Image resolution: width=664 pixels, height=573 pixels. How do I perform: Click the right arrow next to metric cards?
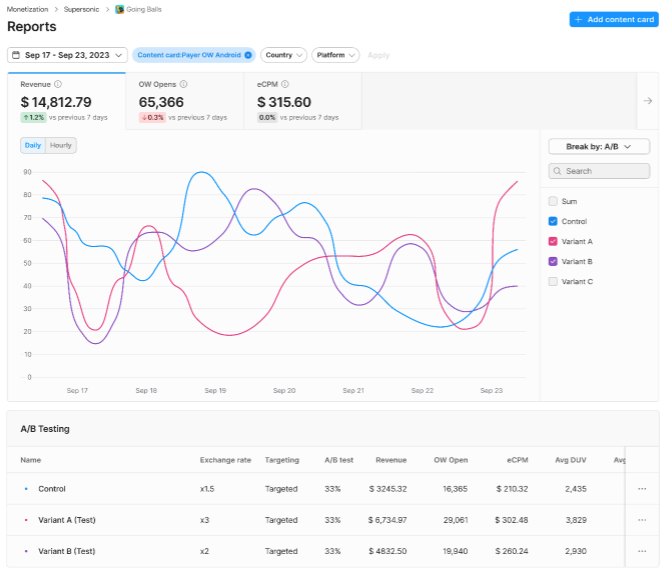click(x=647, y=101)
